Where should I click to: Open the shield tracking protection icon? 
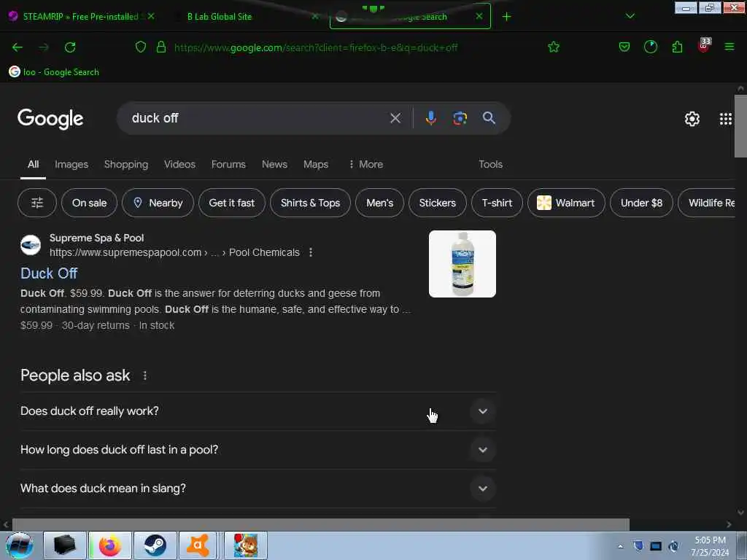[x=141, y=47]
